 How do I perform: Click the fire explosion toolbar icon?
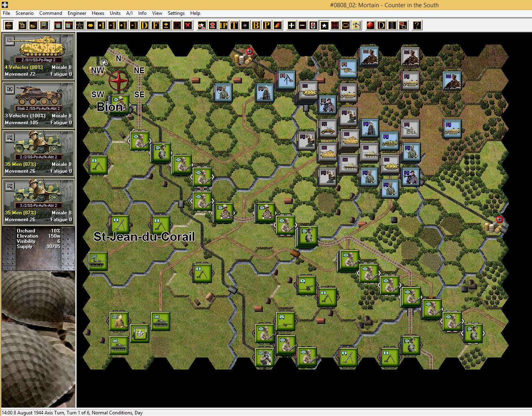[278, 26]
